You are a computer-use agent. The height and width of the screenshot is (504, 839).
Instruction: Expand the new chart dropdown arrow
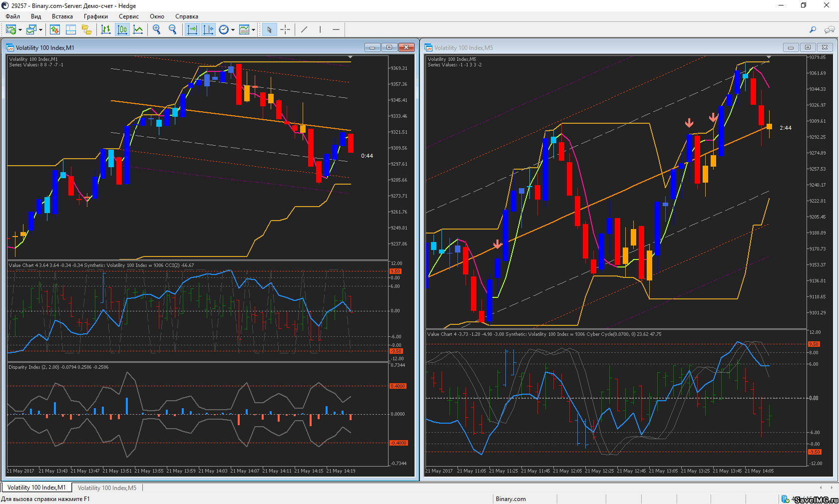point(20,30)
